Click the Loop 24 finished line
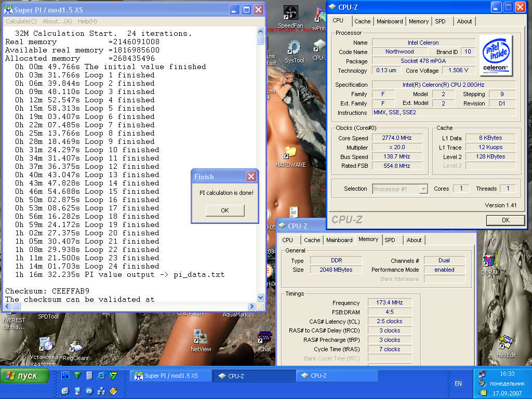This screenshot has width=532, height=399. tap(87, 267)
